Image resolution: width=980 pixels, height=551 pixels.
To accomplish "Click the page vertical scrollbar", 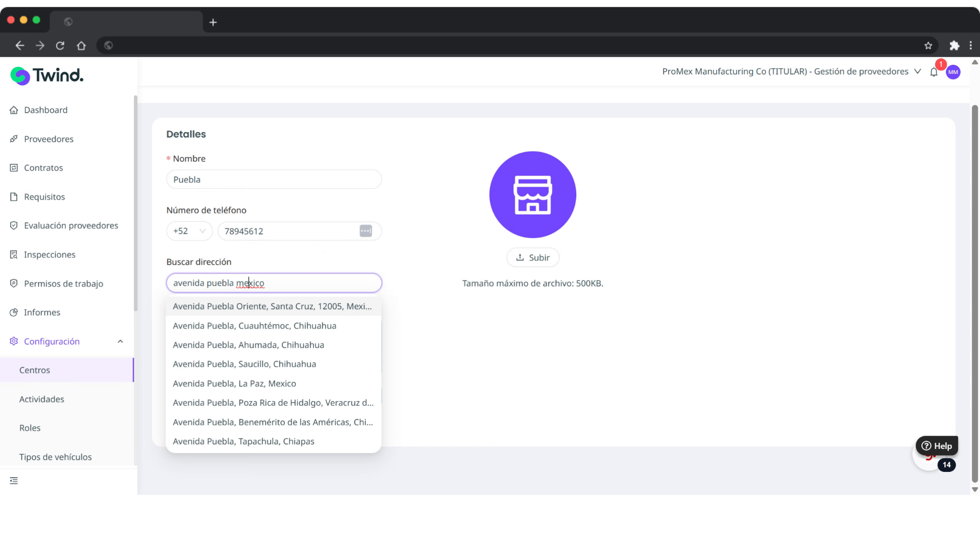I will (974, 293).
